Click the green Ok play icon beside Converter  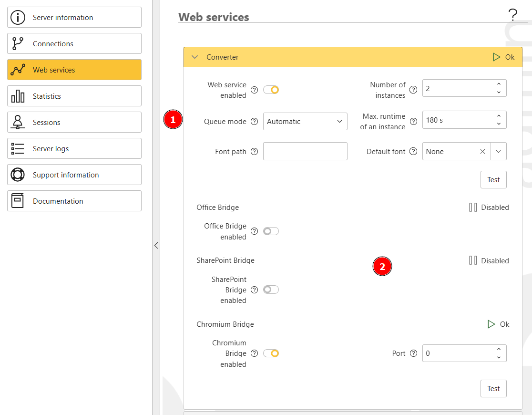pyautogui.click(x=496, y=57)
